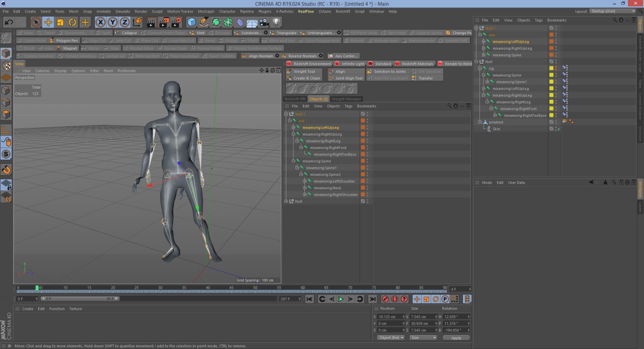Open the spline Pen tool icon
The image size is (644, 349).
[204, 22]
